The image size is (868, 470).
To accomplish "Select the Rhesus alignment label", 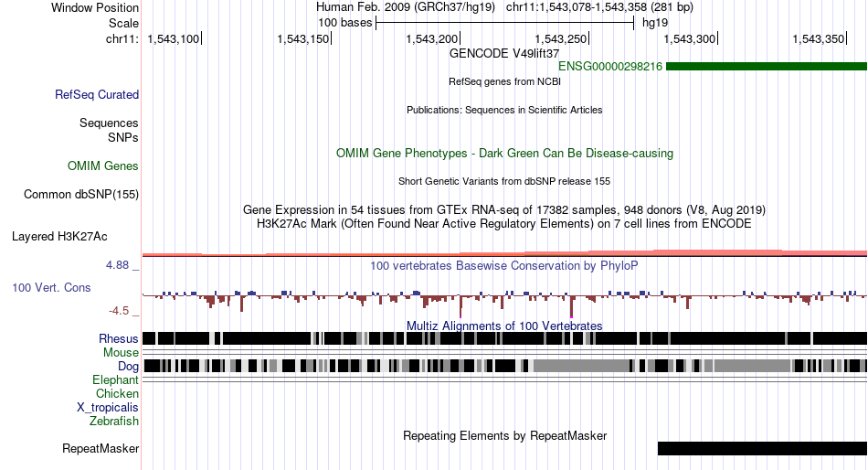I will [x=119, y=338].
